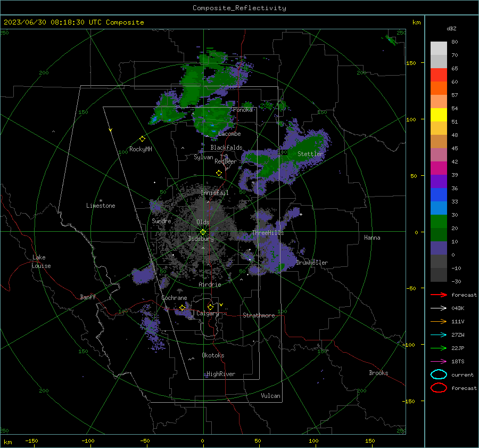
Task: Click the cyan 27ZW arrow icon
Action: point(439,335)
